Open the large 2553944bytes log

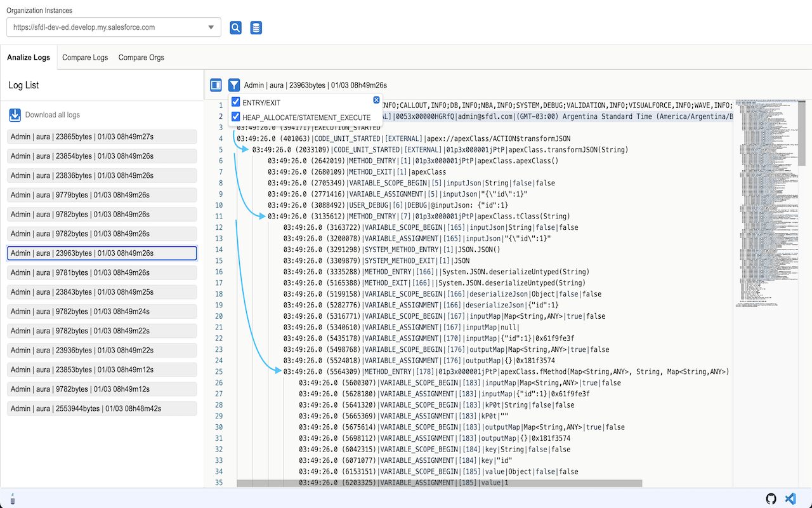[102, 409]
